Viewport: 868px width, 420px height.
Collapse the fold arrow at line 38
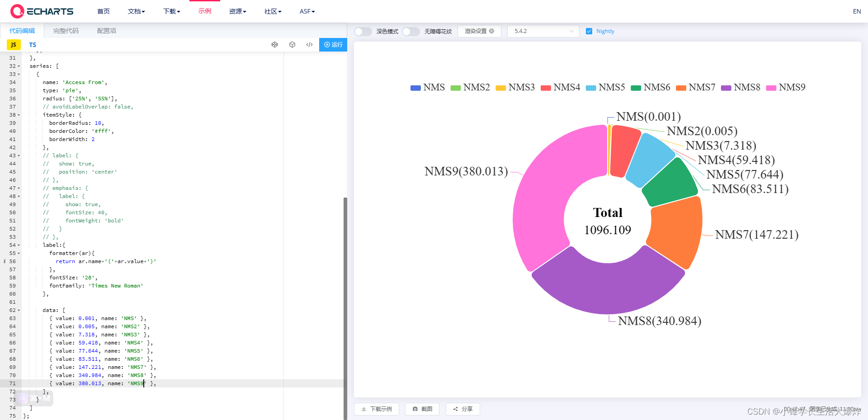point(19,115)
